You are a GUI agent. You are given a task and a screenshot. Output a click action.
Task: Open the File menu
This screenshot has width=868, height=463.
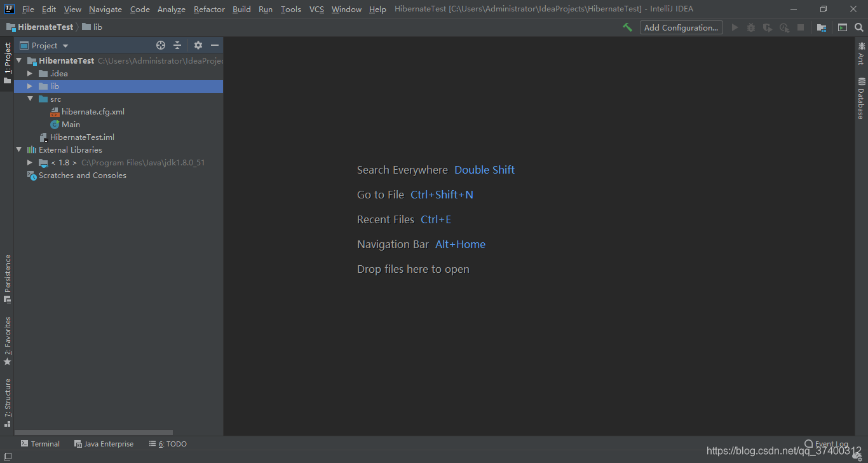(x=28, y=9)
